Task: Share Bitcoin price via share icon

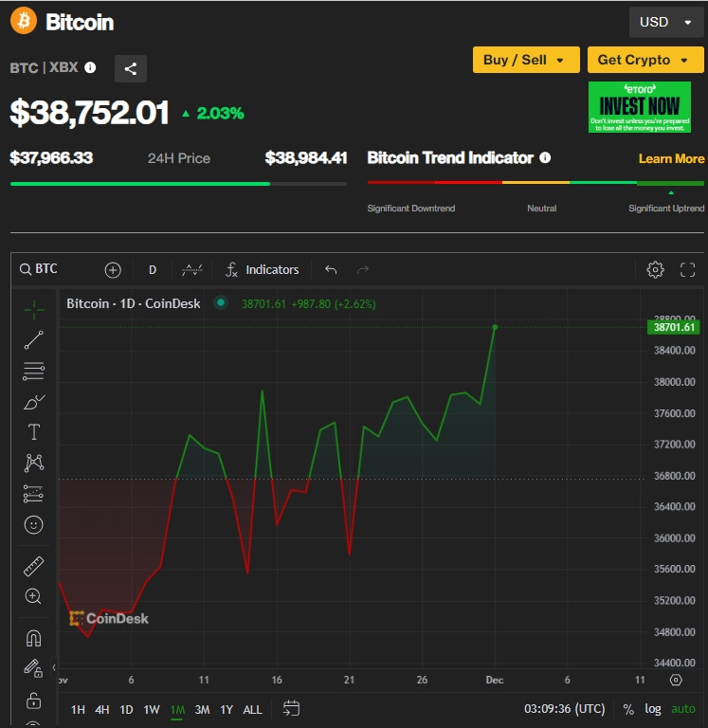Action: [x=131, y=68]
